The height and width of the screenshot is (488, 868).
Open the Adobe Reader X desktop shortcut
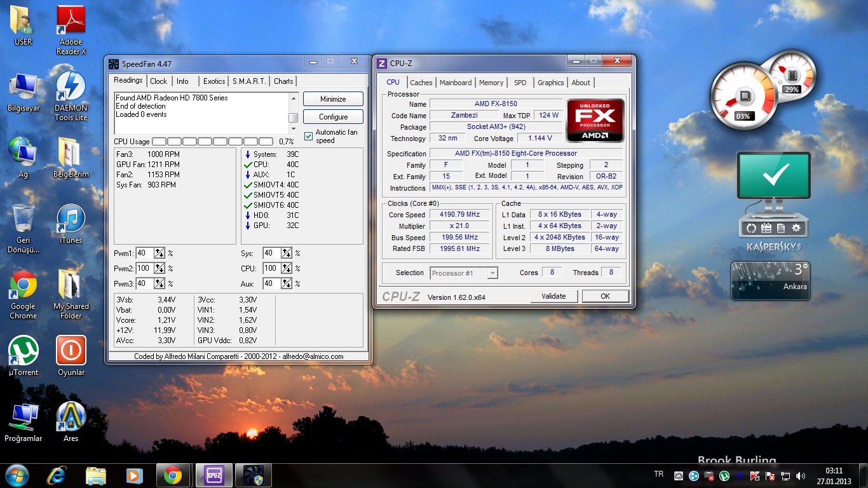pyautogui.click(x=71, y=30)
